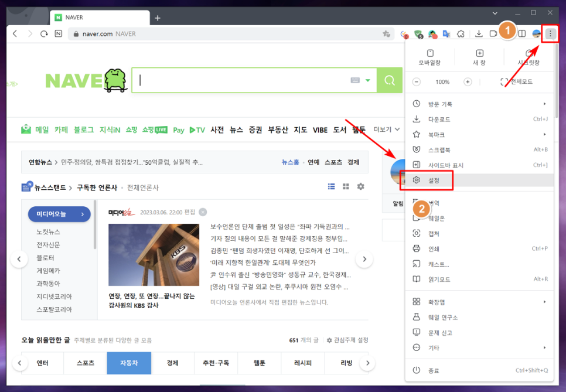Open virtual keyboard icon in search box

pos(355,80)
